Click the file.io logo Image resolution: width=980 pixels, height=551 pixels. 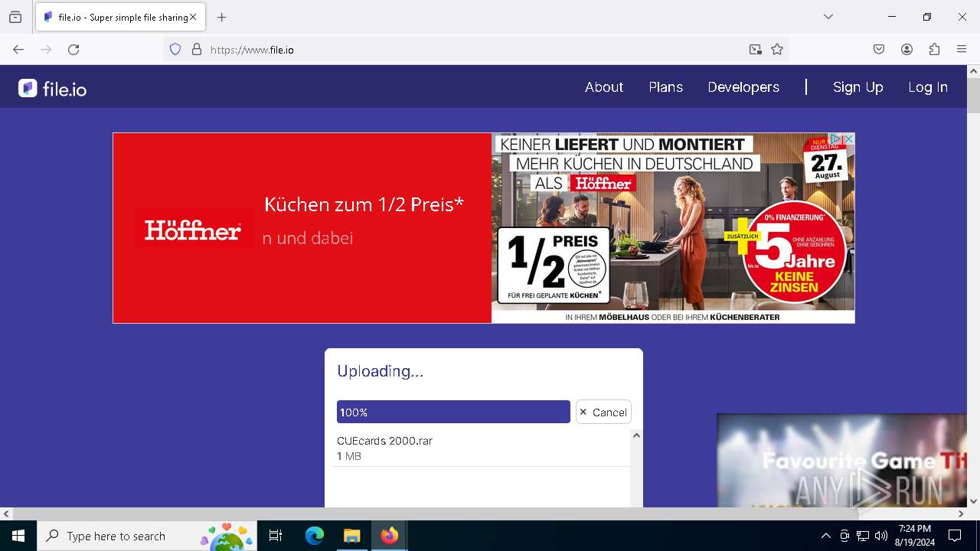pyautogui.click(x=52, y=89)
